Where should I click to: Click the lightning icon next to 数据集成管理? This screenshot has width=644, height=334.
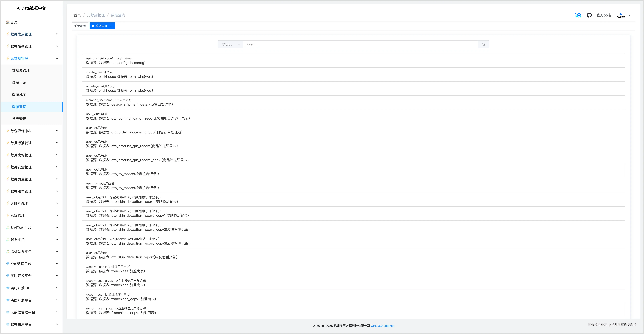pos(8,34)
